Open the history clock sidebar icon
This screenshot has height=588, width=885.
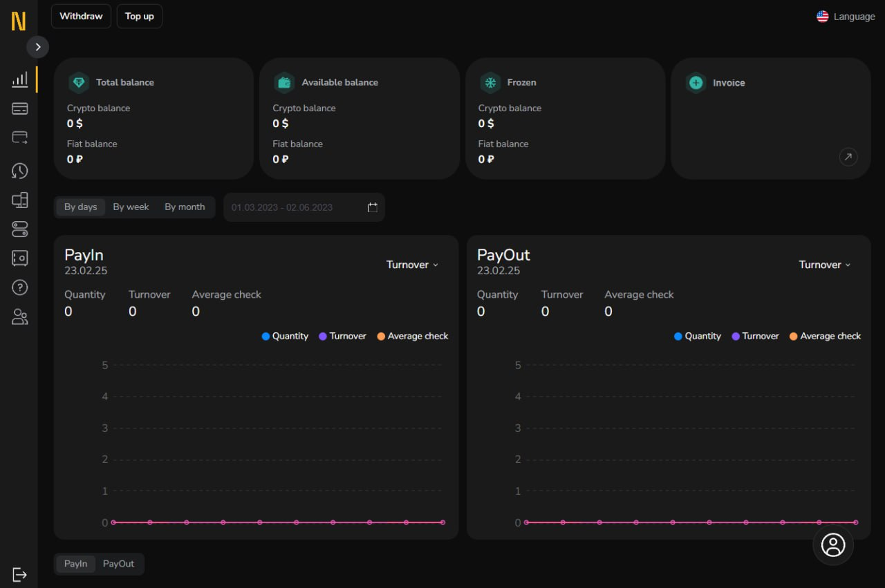click(20, 171)
